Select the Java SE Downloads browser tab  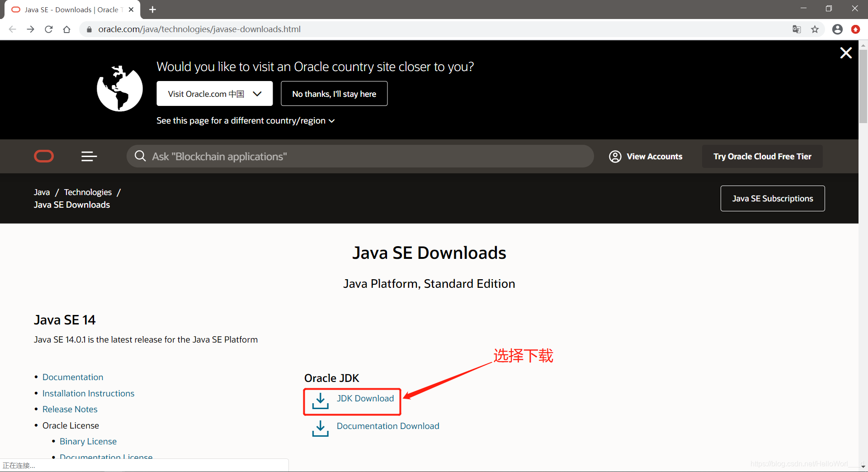(72, 10)
